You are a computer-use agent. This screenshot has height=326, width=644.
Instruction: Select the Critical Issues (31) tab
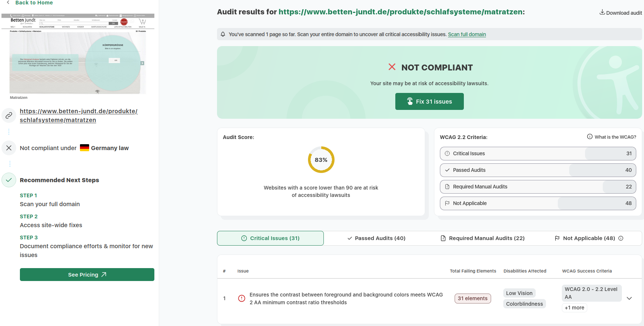pyautogui.click(x=270, y=238)
